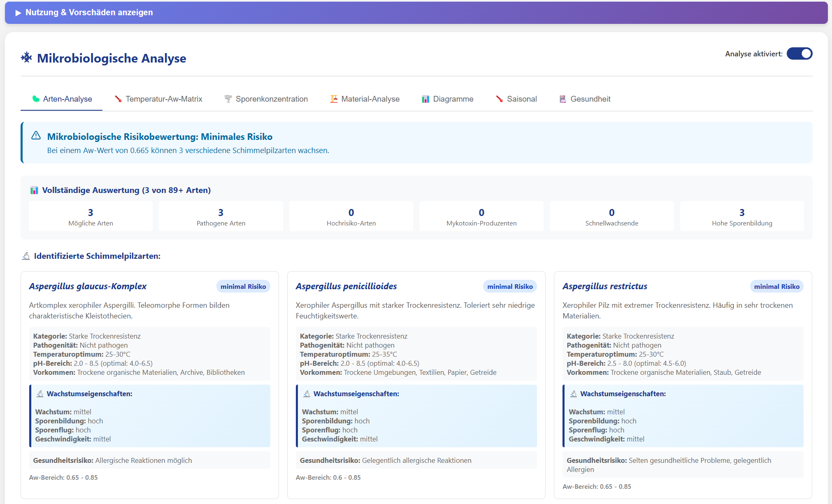The image size is (832, 504).
Task: Click the Hohe Sporenbildung statistic tile
Action: 741,216
